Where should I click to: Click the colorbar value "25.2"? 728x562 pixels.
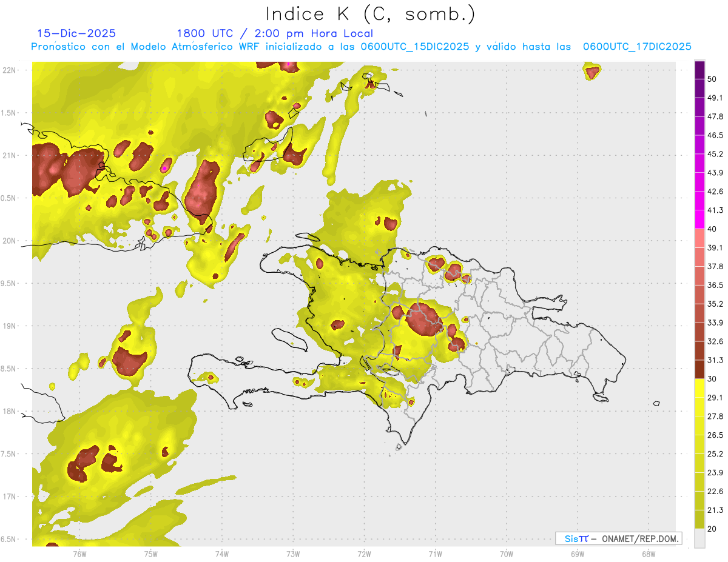coord(715,454)
